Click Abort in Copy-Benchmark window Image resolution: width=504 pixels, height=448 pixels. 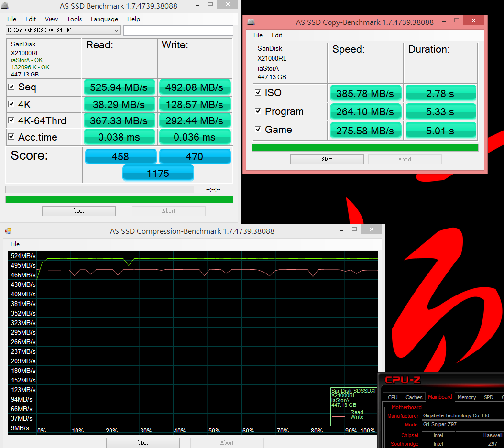coord(405,159)
